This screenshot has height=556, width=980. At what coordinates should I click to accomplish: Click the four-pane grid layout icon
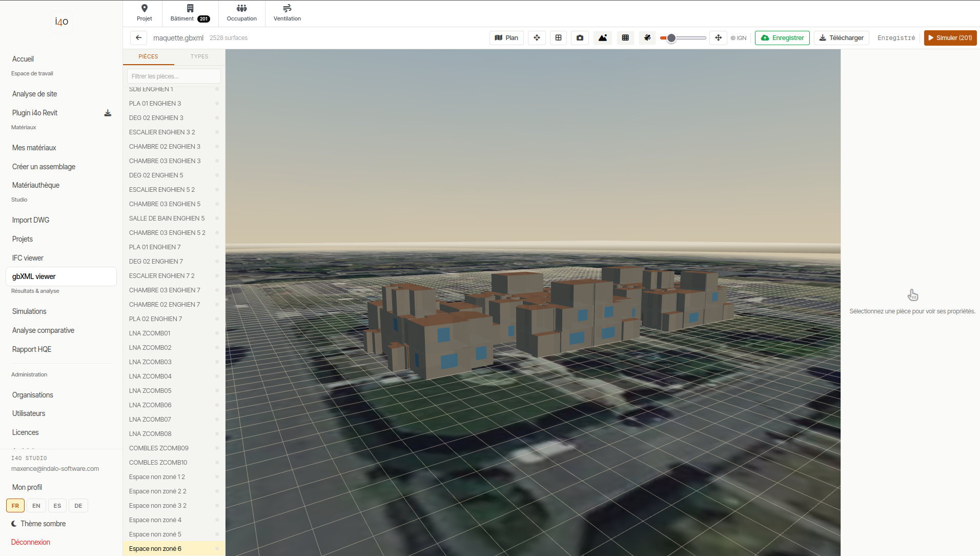click(x=558, y=38)
